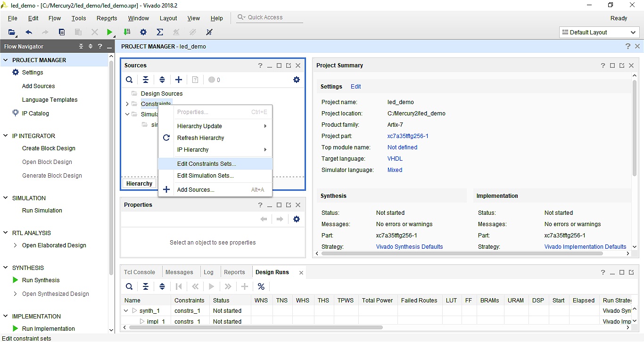Search within the Sources panel
Screen dimensions: 644x342
coord(129,80)
